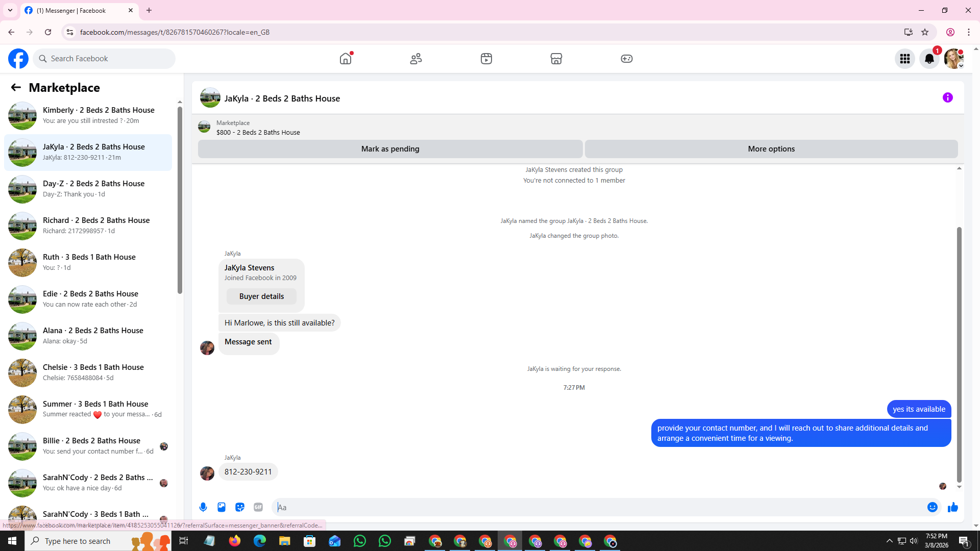Send a thumbs up like
Viewport: 980px width, 551px height.
(952, 507)
